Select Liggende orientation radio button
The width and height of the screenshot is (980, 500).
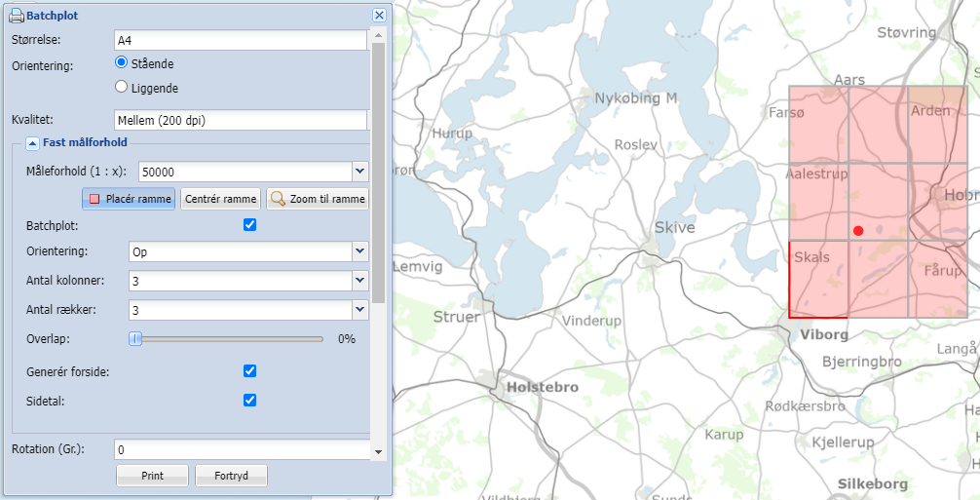coord(122,87)
